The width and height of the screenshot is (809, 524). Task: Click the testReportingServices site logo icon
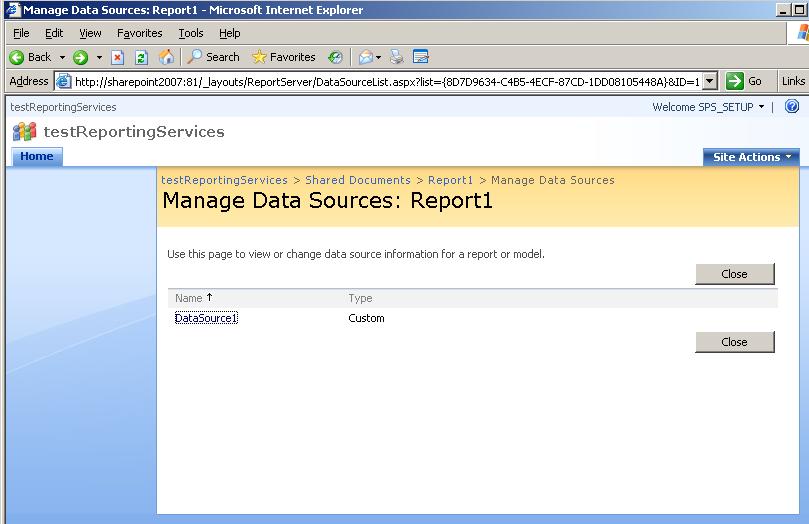[24, 132]
